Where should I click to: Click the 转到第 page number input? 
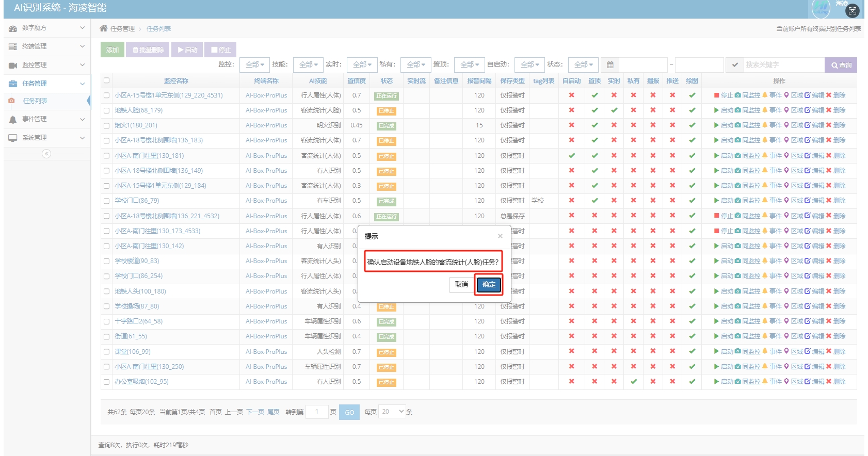coord(317,412)
